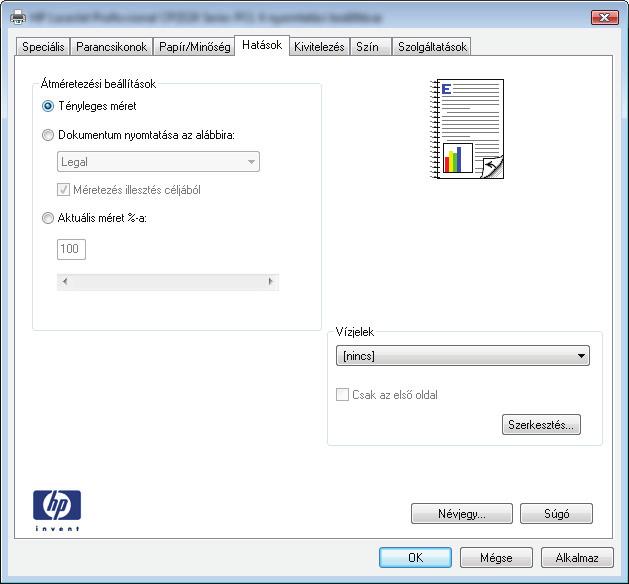Switch to the Parancsikonok tab
Screen dimensions: 629x584
(x=112, y=47)
